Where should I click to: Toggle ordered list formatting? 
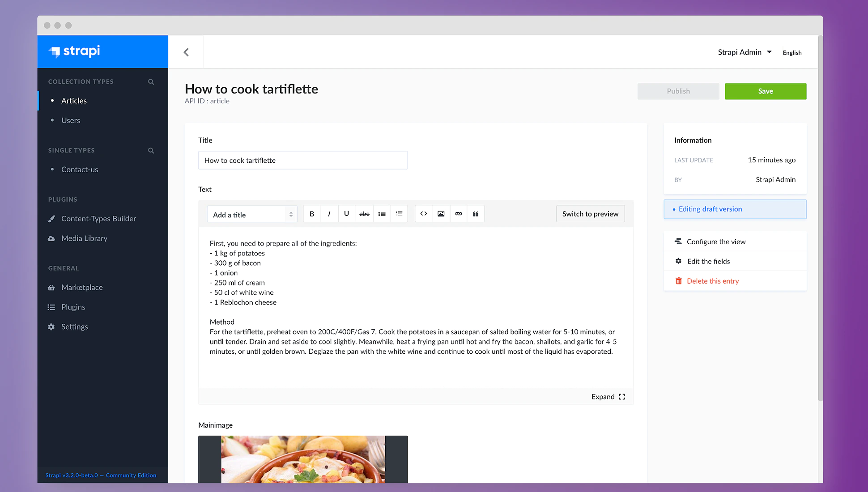(x=400, y=214)
